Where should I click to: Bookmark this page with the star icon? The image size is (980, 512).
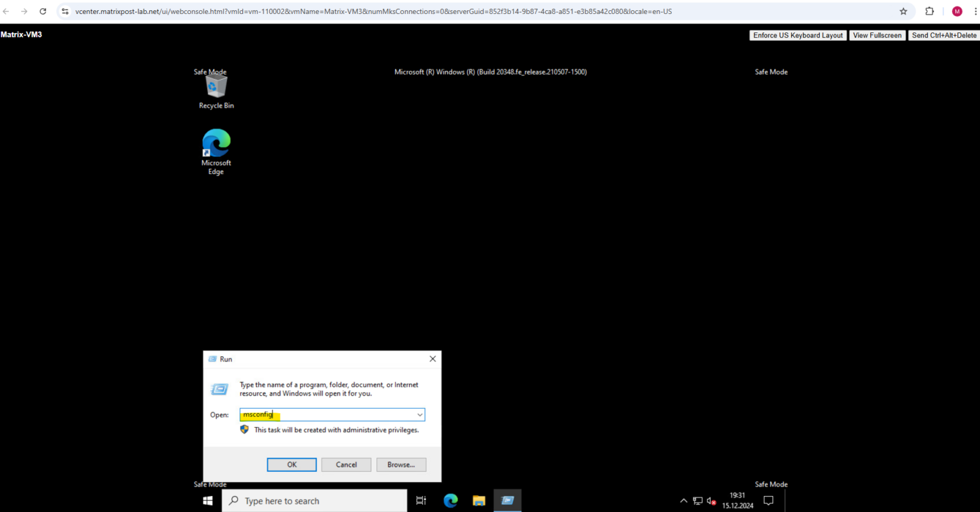[x=903, y=11]
